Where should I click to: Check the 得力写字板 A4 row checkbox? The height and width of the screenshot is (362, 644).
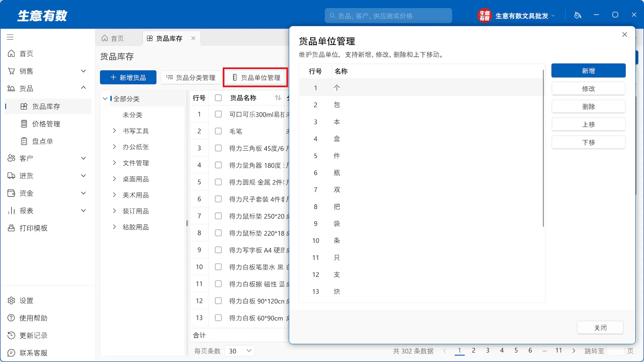coord(218,250)
